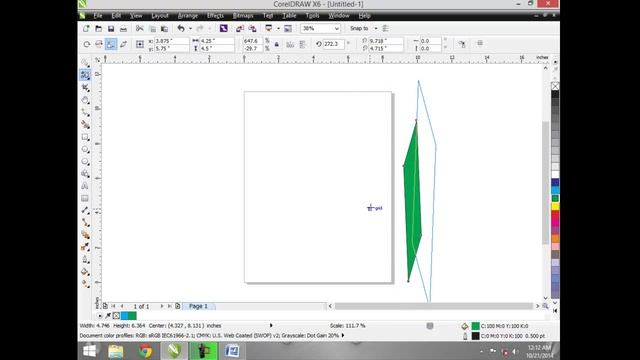Enable Free Skew mode
Viewport: 640px width, 360px height.
(x=123, y=44)
